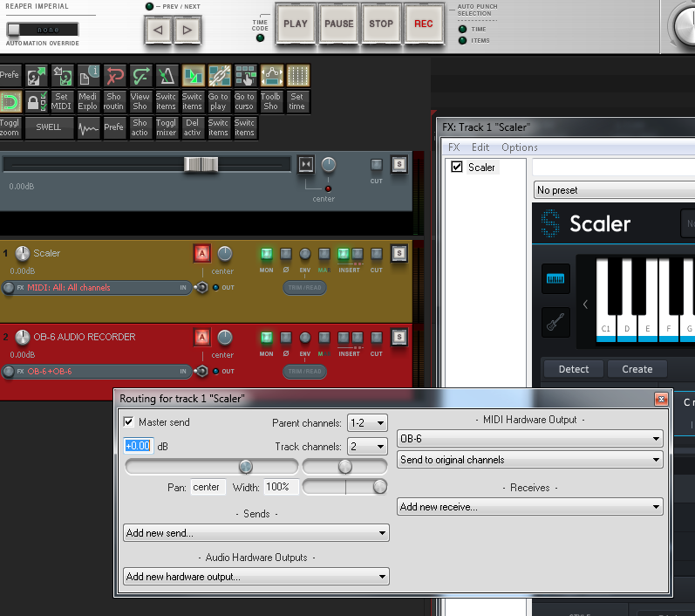Screen dimensions: 695x616
Task: Click Media Explorer toolbar button
Action: 89,102
